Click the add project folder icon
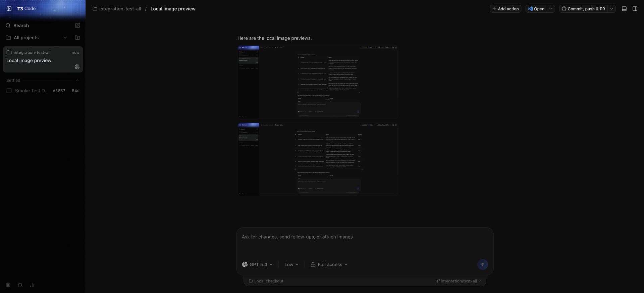Viewport: 644px width, 293px height. point(77,38)
